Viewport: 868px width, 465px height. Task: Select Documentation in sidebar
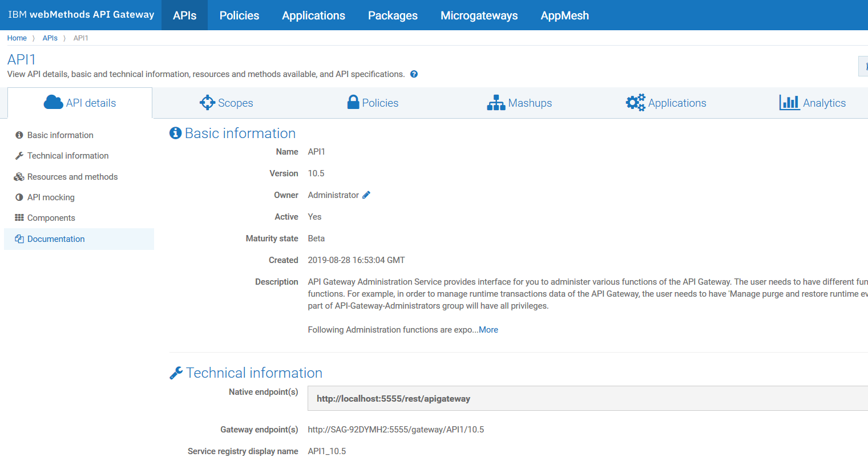79,239
